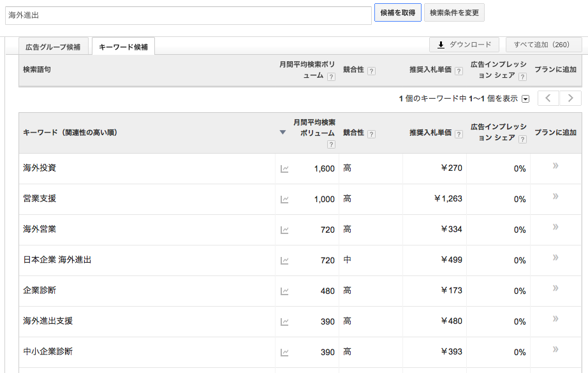Click 検索条件を変更 button
The height and width of the screenshot is (373, 588).
click(x=454, y=13)
